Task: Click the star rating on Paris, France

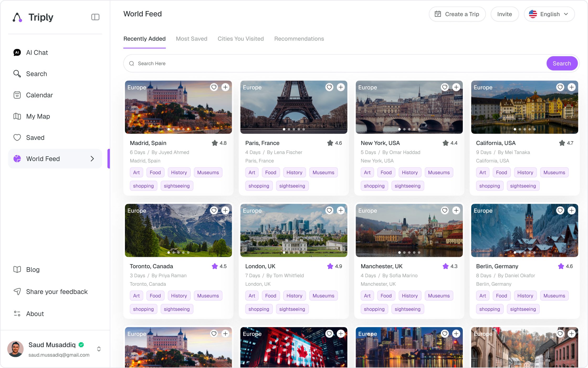Action: (x=334, y=143)
